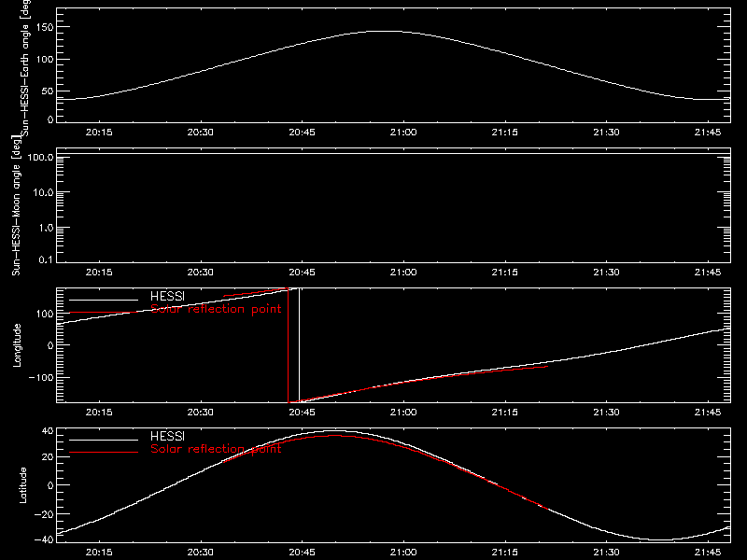The height and width of the screenshot is (560, 747).
Task: Click the 40 tick on Latitude axis
Action: [48, 431]
